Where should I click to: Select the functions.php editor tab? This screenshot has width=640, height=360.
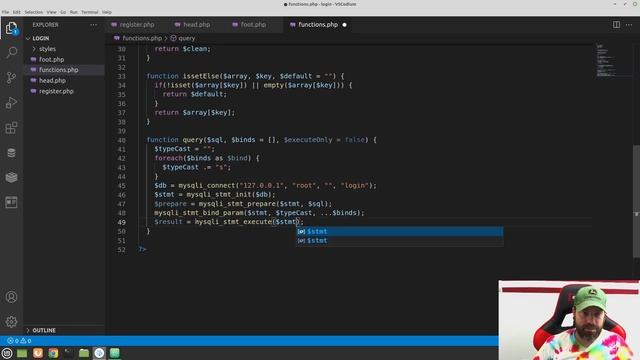[318, 25]
